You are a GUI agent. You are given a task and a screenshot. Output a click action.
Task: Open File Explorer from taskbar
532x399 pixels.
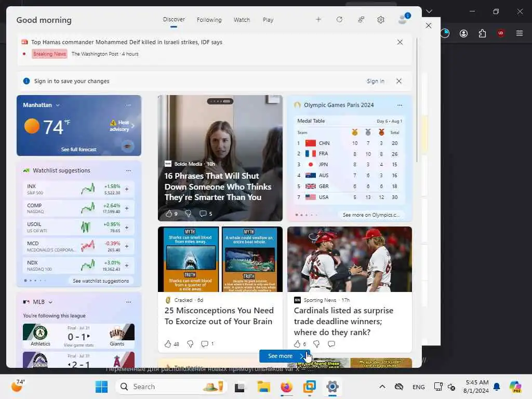[263, 387]
